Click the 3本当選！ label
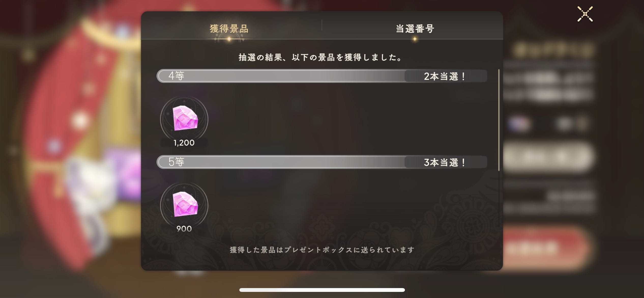The height and width of the screenshot is (298, 644). (x=445, y=162)
